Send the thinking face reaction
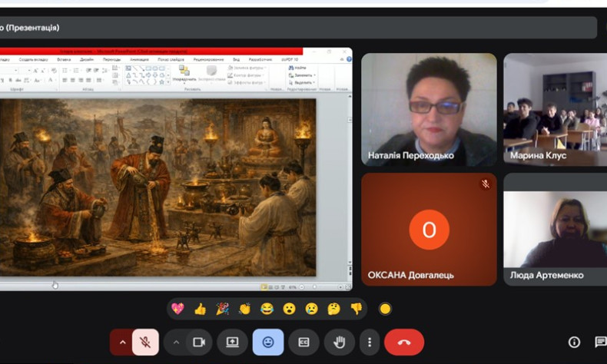Screen dimensions: 607x364 (333, 309)
